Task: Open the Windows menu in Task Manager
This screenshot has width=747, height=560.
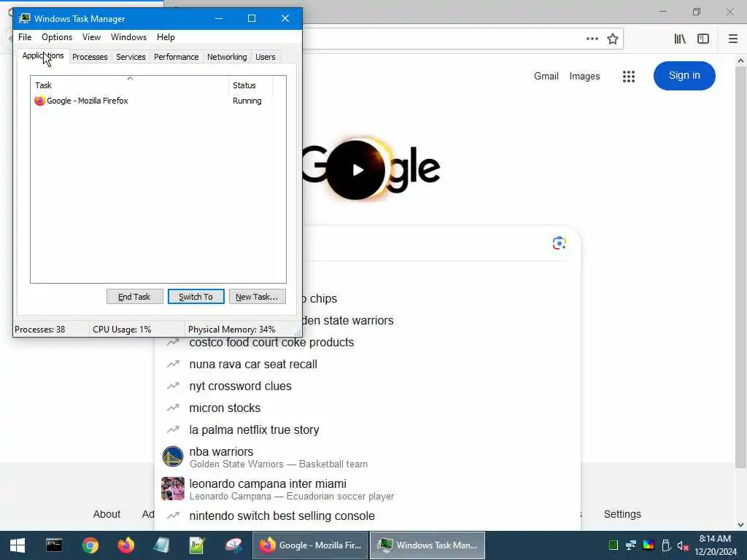Action: pos(128,37)
